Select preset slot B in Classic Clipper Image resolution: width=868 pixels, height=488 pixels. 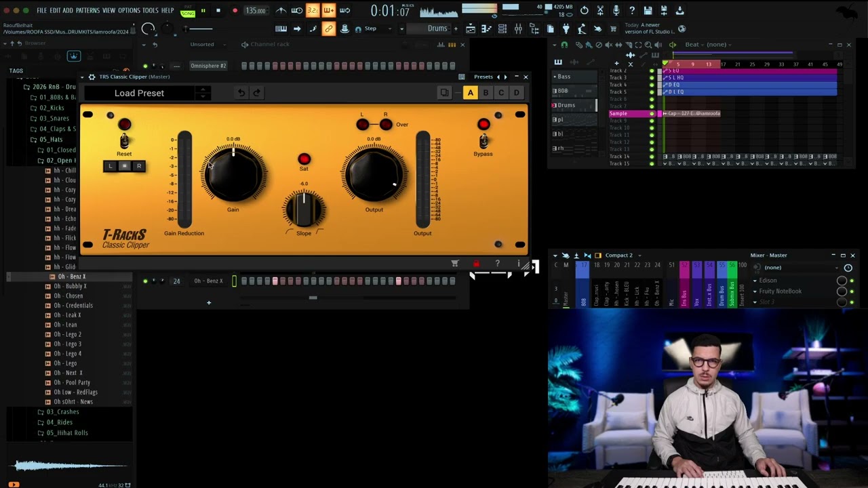point(486,93)
